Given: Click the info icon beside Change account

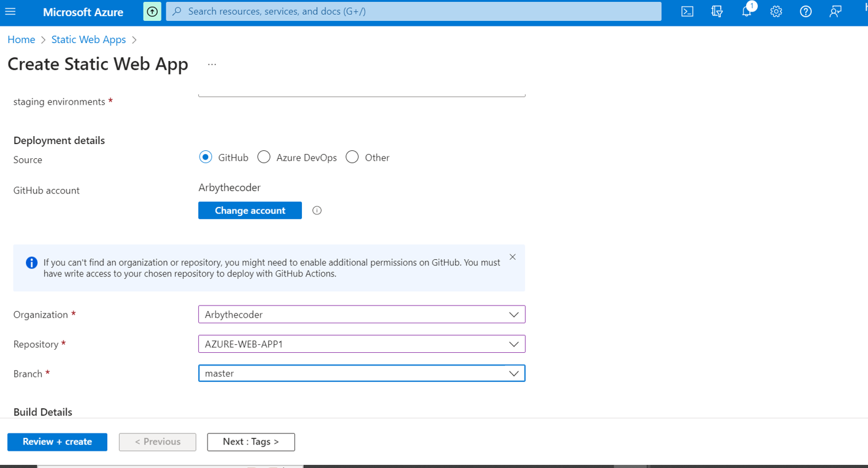Looking at the screenshot, I should (x=317, y=211).
